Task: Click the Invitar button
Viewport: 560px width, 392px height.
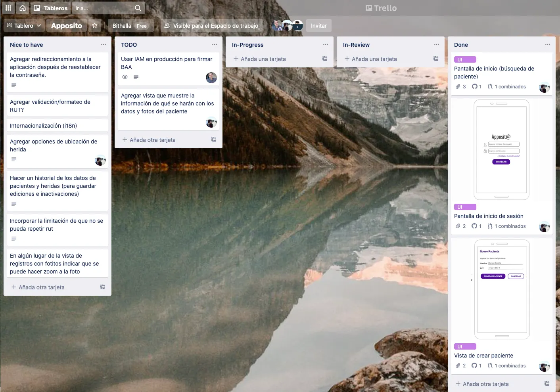Action: (319, 26)
